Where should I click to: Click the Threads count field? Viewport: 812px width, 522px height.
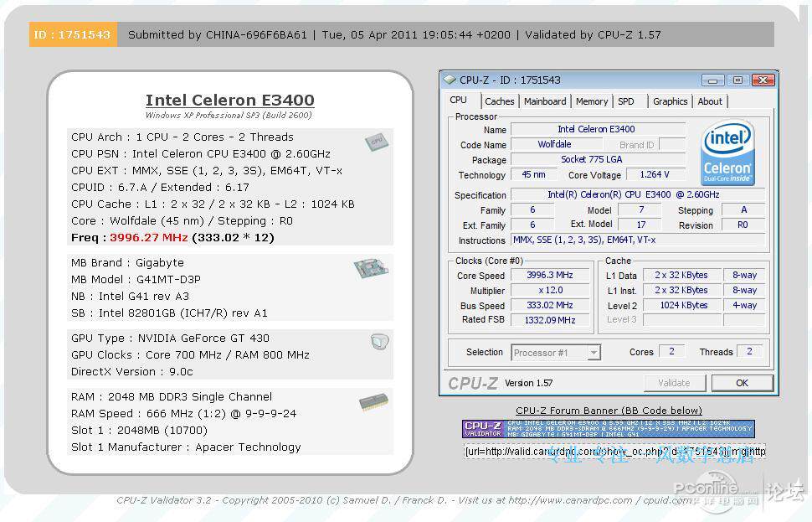749,351
